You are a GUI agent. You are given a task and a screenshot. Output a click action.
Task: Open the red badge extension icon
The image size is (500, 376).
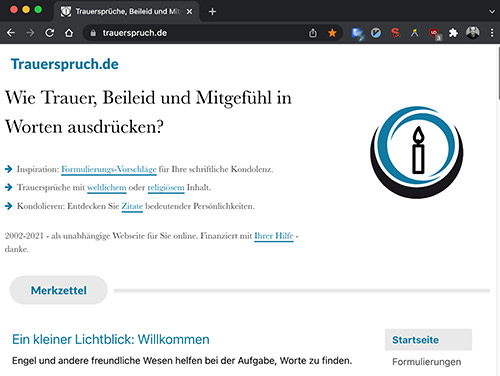click(x=435, y=34)
